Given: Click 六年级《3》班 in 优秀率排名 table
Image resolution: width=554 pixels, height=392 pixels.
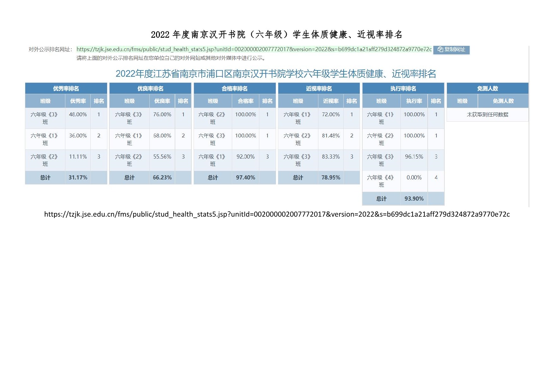Looking at the screenshot, I should pos(45,118).
